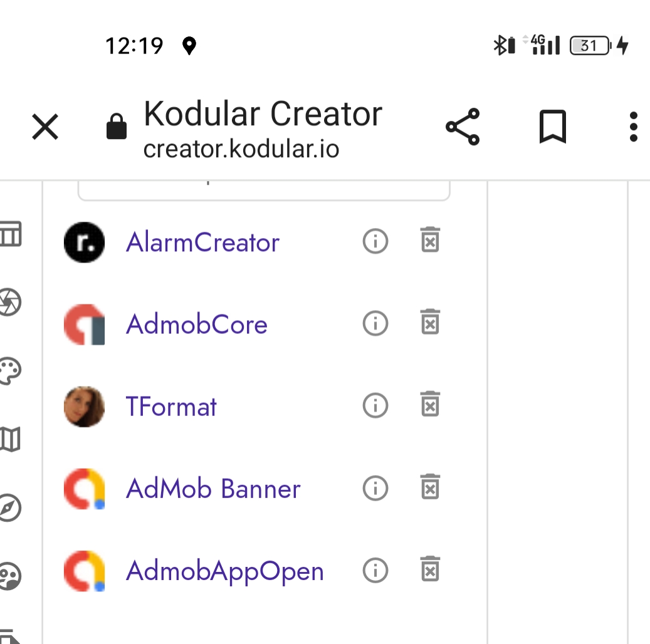The height and width of the screenshot is (644, 650).
Task: Click the AlarmCreator extension logo
Action: (84, 242)
